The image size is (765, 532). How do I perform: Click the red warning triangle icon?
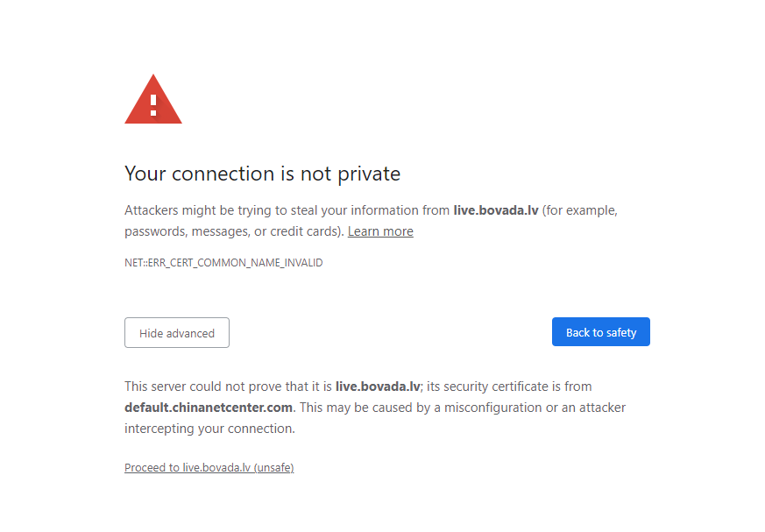point(153,100)
